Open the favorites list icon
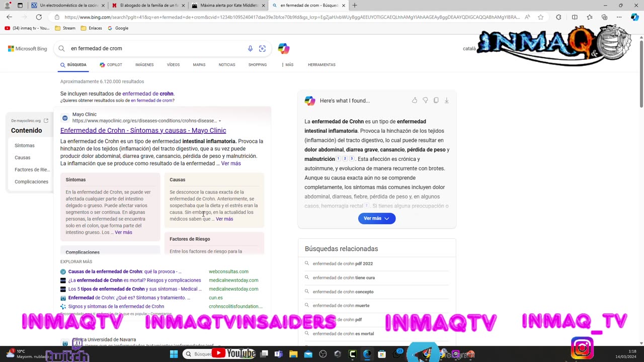The height and width of the screenshot is (362, 644). (x=590, y=17)
